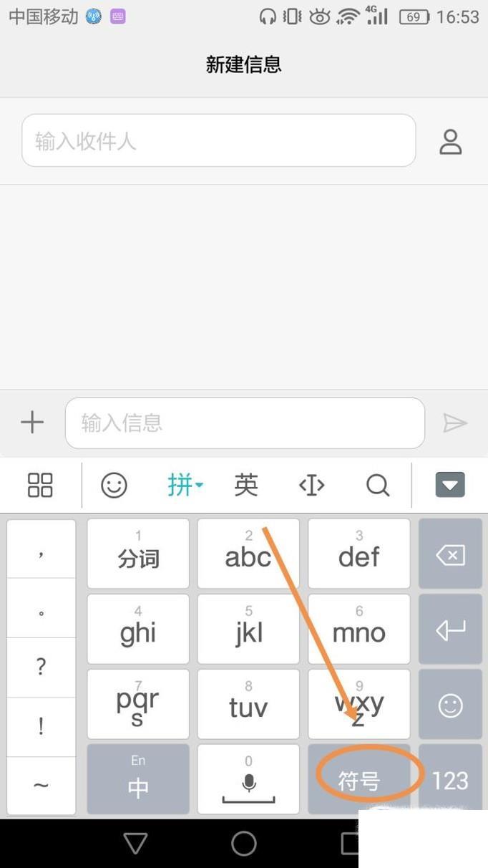The width and height of the screenshot is (488, 868).
Task: Toggle the 中/En language key
Action: point(138,779)
